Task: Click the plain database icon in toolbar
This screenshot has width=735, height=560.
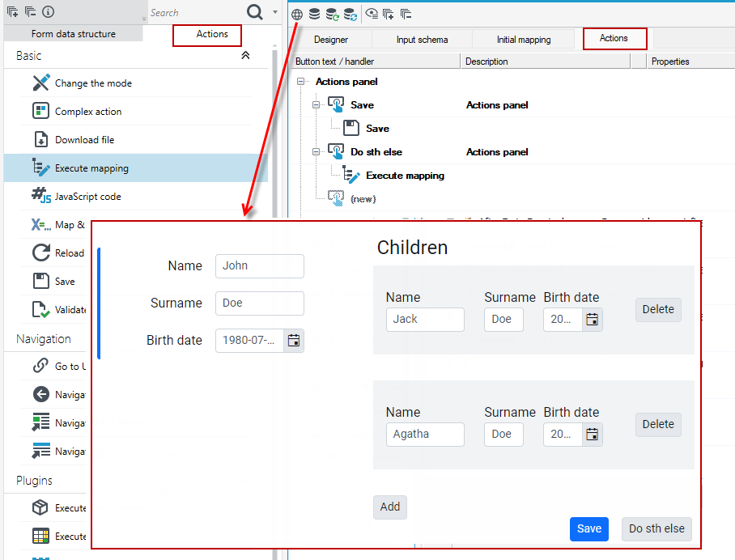Action: pyautogui.click(x=315, y=14)
